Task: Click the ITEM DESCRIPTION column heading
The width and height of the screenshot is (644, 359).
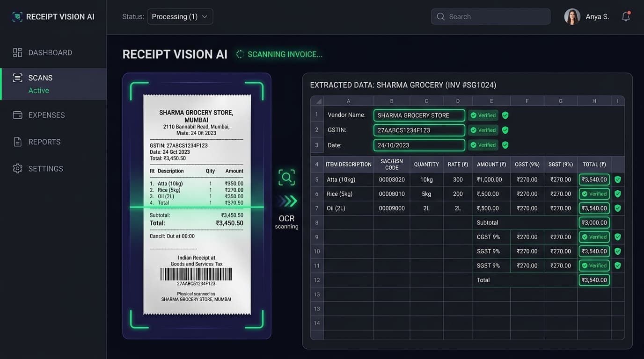Action: [x=349, y=165]
